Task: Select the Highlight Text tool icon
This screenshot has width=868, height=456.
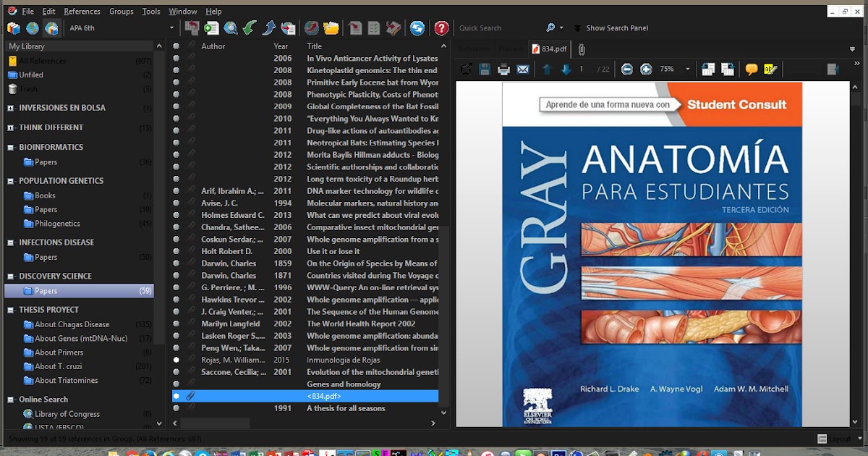Action: [770, 69]
